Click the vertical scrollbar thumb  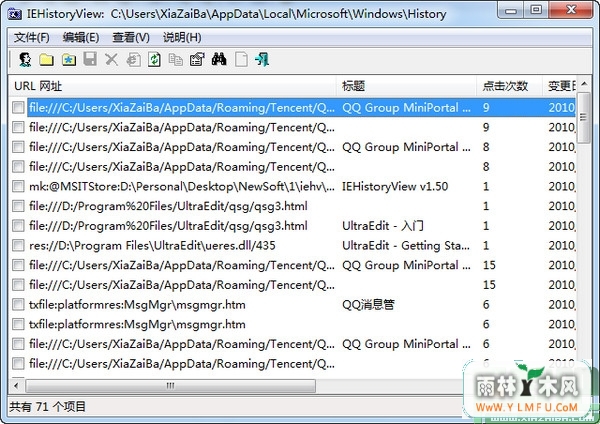(x=584, y=117)
